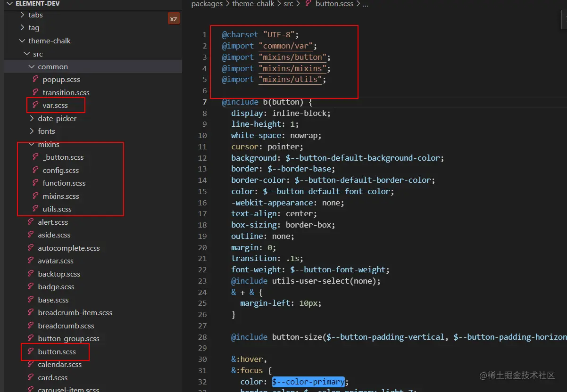Click the Sass icon beside alert.scss

coord(31,221)
